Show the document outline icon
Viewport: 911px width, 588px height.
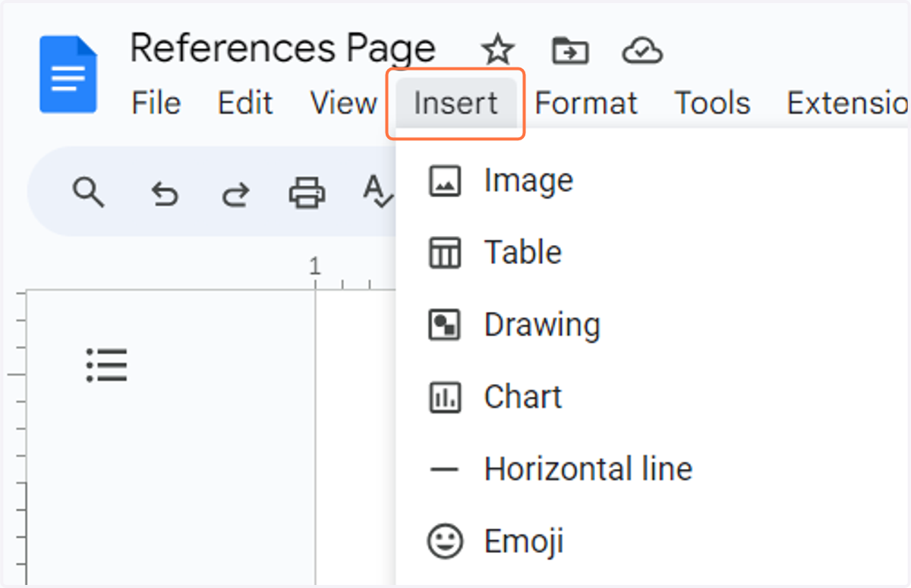coord(106,365)
